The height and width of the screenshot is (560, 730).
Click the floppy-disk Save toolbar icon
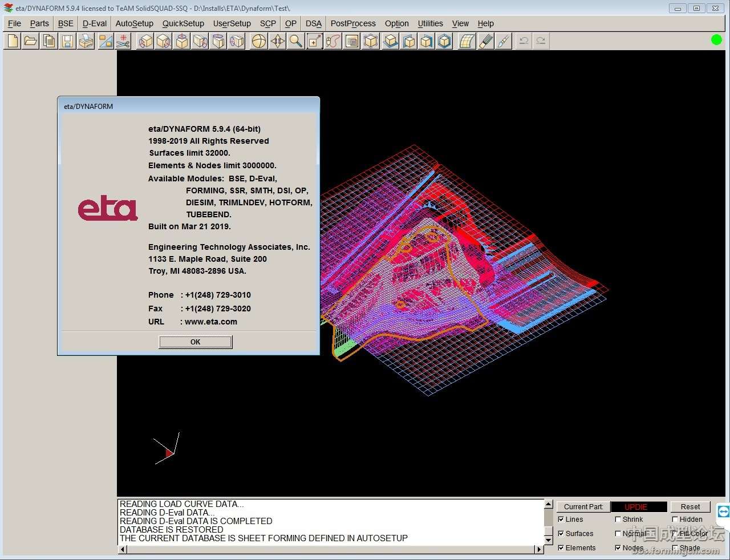point(68,41)
